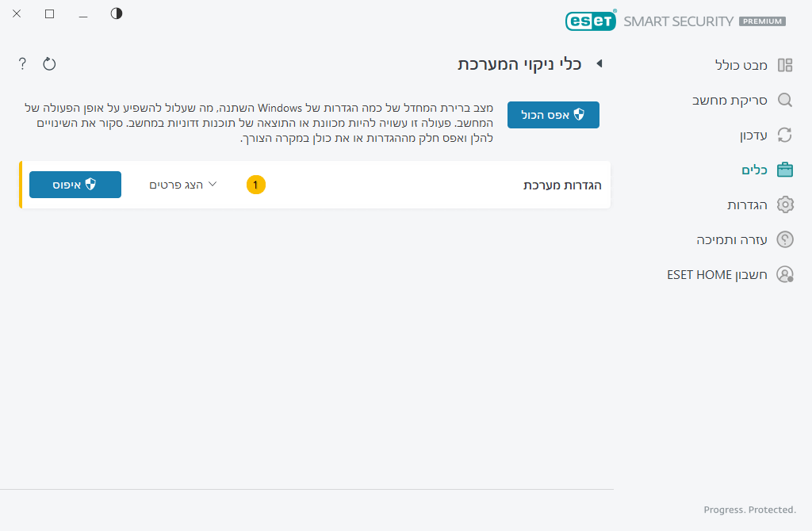Click the ESET logo in the header
This screenshot has height=531, width=812.
[x=591, y=21]
